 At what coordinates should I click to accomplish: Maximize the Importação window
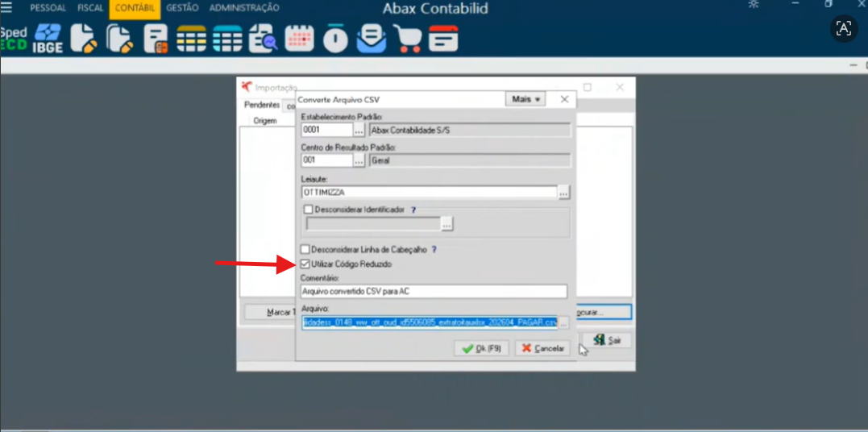(x=588, y=87)
